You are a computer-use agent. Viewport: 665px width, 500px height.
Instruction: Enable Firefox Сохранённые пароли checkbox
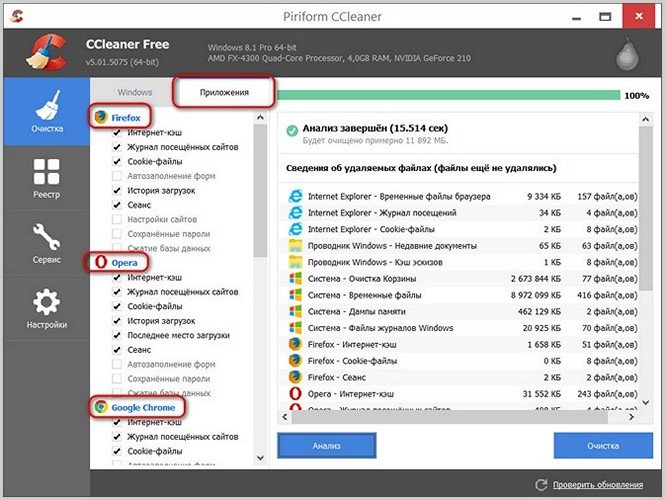pyautogui.click(x=119, y=233)
